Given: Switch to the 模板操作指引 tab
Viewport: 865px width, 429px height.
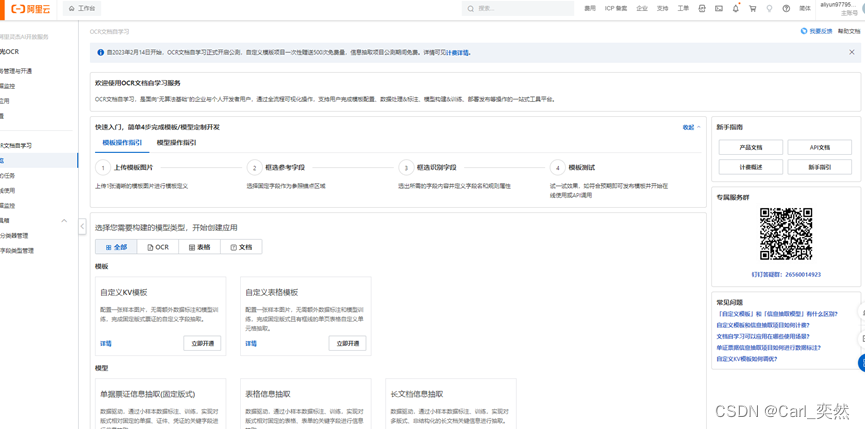Looking at the screenshot, I should click(x=122, y=142).
